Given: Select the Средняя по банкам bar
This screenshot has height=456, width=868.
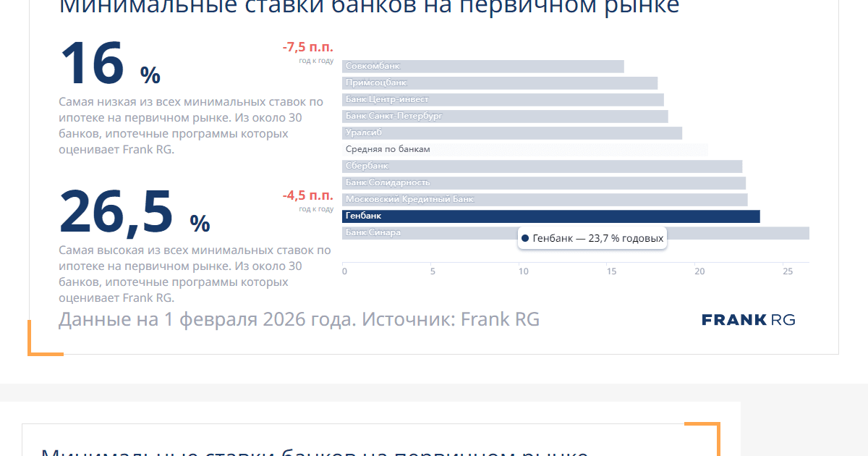Looking at the screenshot, I should 524,150.
